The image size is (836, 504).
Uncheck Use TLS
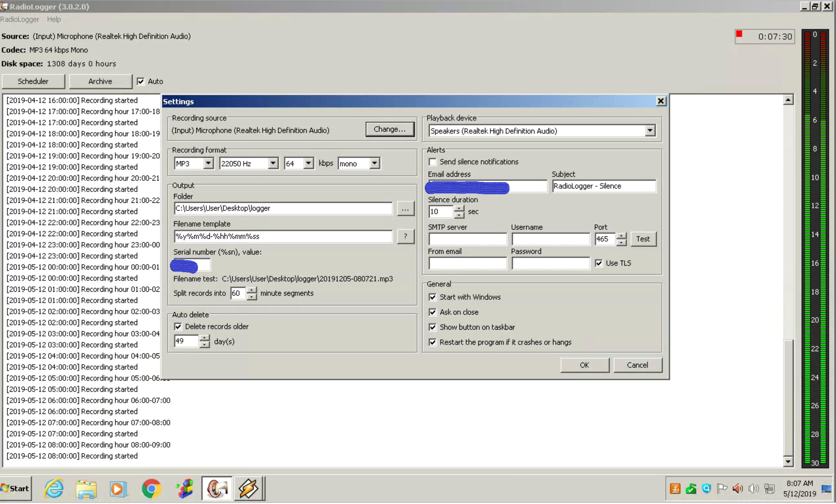(x=599, y=263)
